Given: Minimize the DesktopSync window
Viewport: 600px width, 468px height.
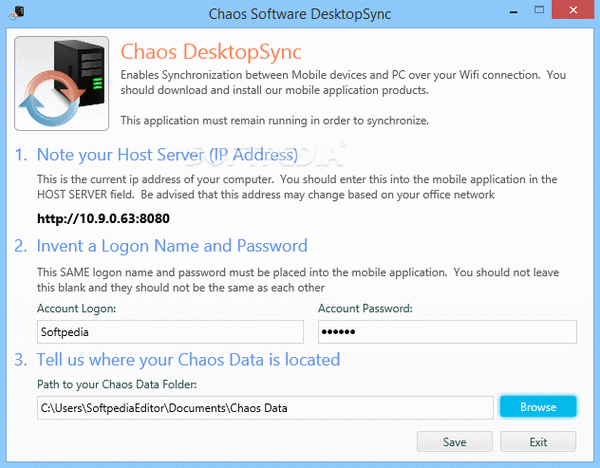Looking at the screenshot, I should [514, 11].
